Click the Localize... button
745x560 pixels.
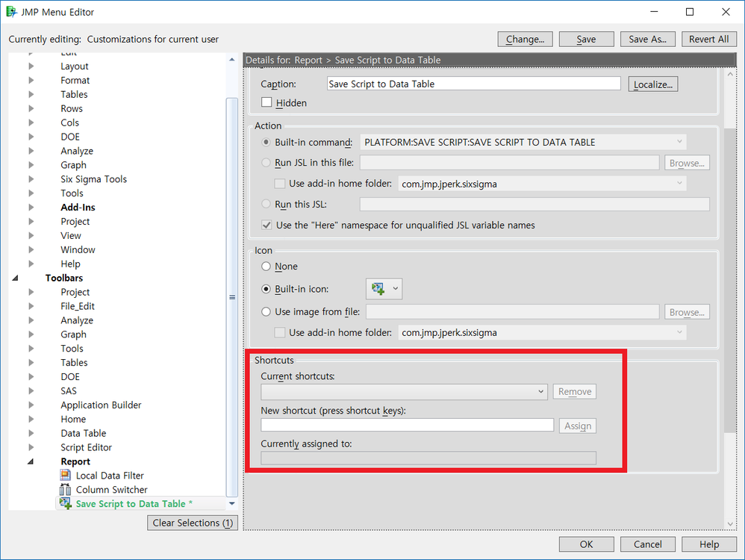(x=653, y=84)
